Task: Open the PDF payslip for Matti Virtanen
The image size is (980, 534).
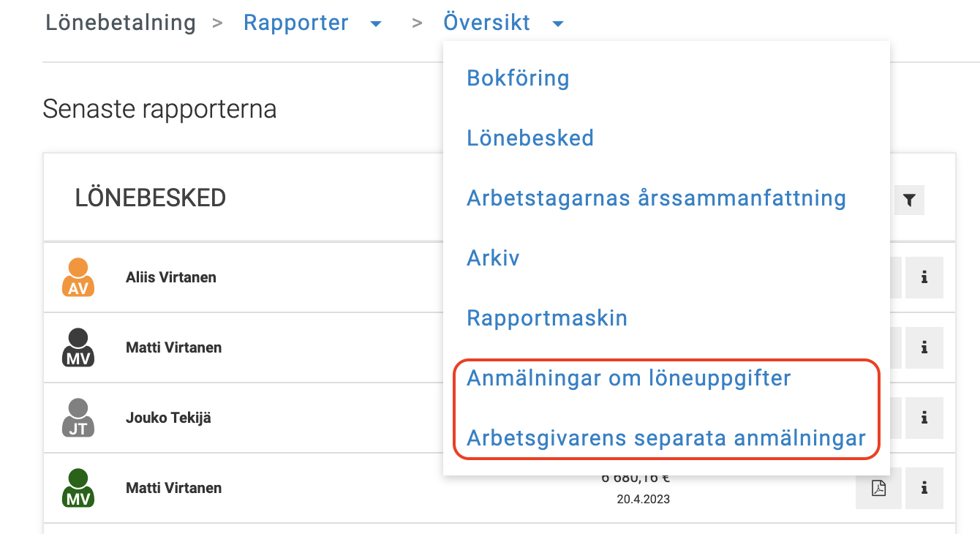Action: [x=878, y=488]
